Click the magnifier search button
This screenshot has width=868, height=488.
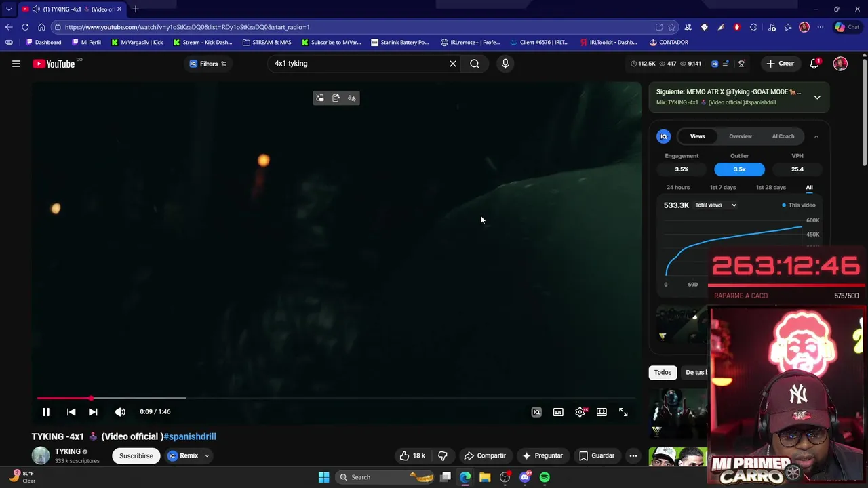pyautogui.click(x=475, y=64)
